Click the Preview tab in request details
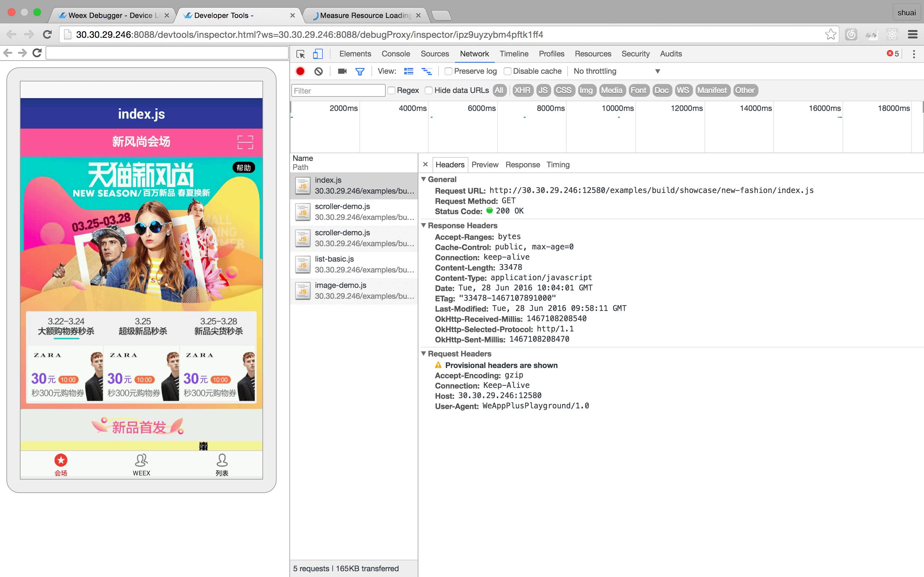The image size is (924, 577). [483, 165]
